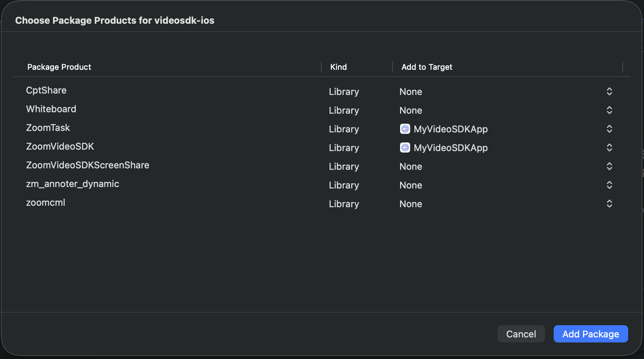Open target dropdown for zoomcml row
The image size is (644, 359).
pos(609,204)
